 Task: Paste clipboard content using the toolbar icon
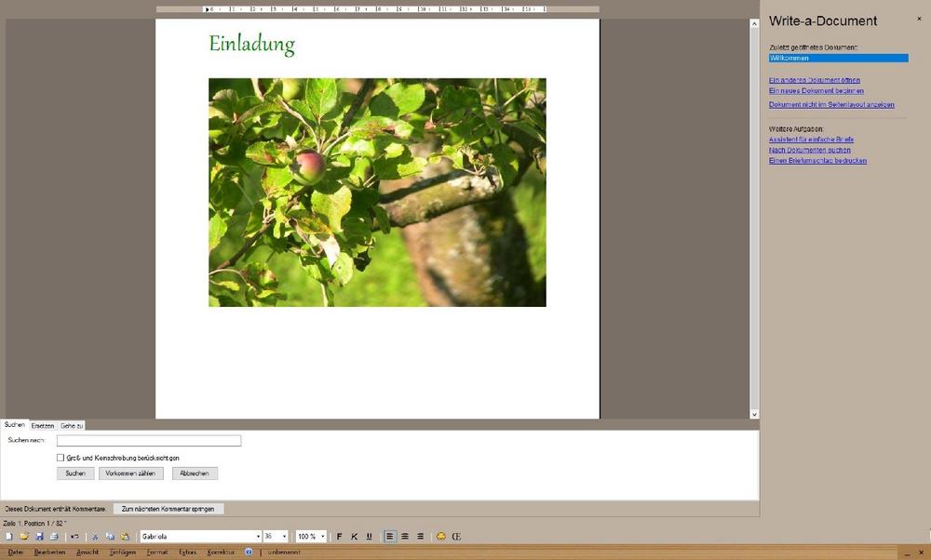(126, 536)
